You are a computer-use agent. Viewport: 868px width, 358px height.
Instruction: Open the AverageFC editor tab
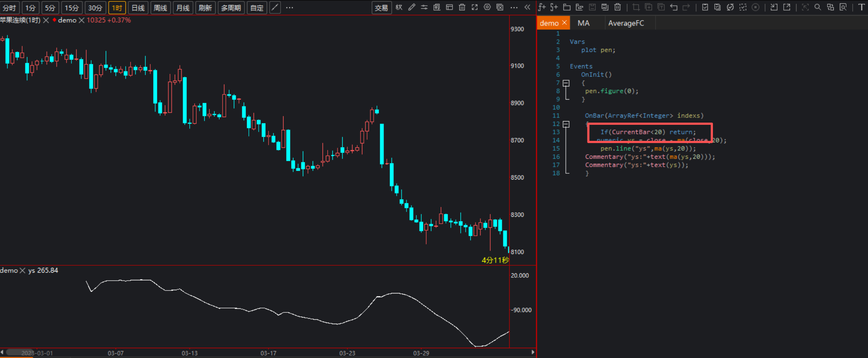pos(626,23)
